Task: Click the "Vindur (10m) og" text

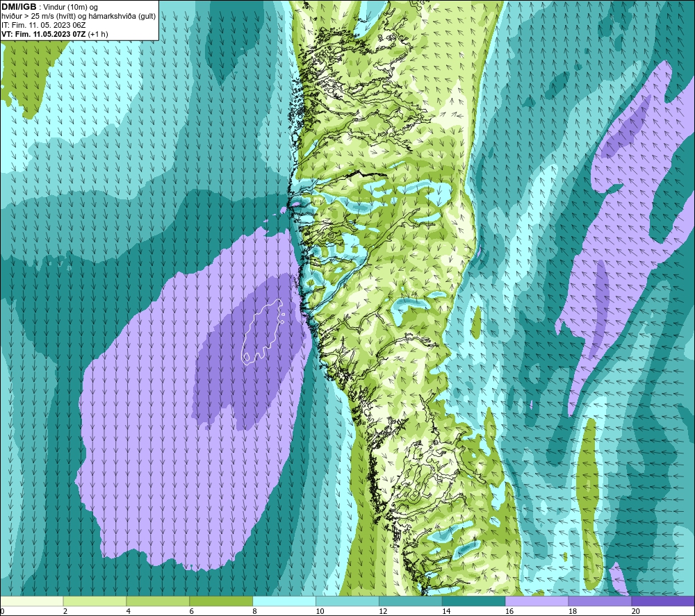Action: coord(70,7)
